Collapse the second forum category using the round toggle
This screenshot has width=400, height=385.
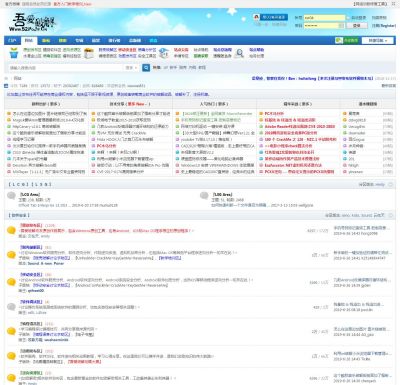coord(390,215)
